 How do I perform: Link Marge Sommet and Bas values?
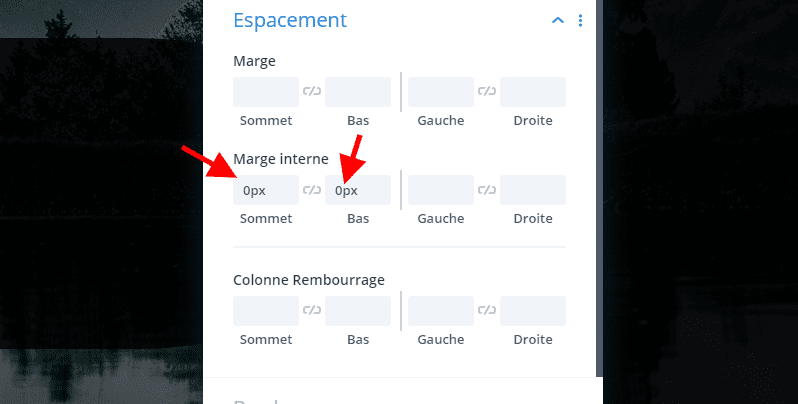pos(312,92)
